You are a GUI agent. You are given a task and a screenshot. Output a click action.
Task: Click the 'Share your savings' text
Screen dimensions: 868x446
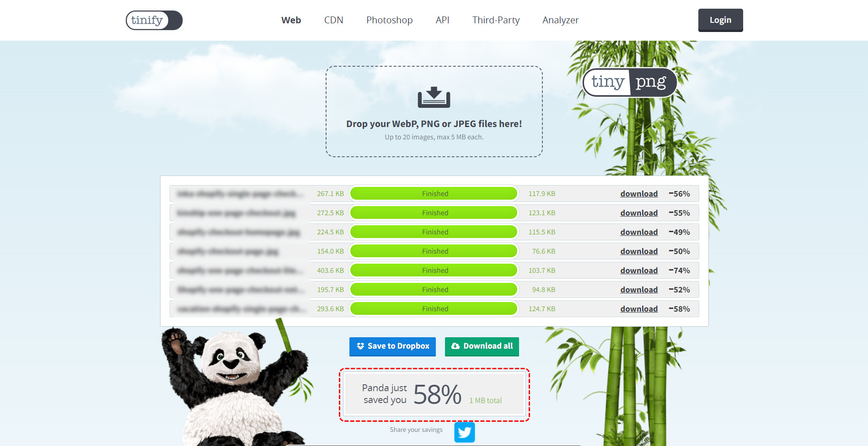coord(416,430)
